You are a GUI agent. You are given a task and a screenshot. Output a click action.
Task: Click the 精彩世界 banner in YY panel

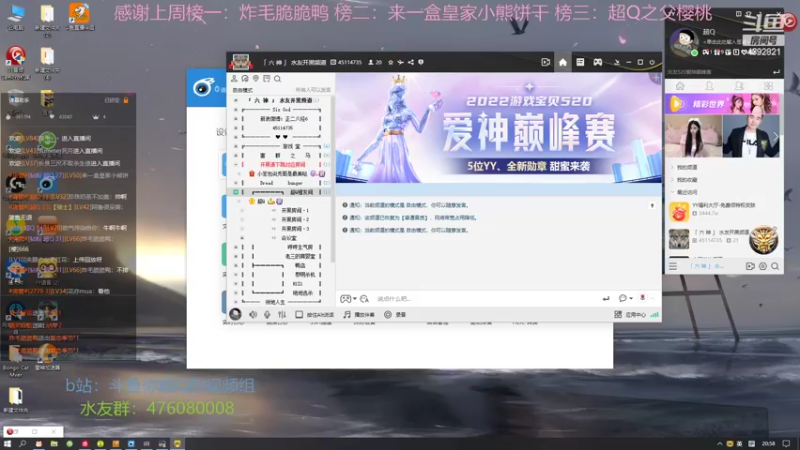click(x=722, y=104)
